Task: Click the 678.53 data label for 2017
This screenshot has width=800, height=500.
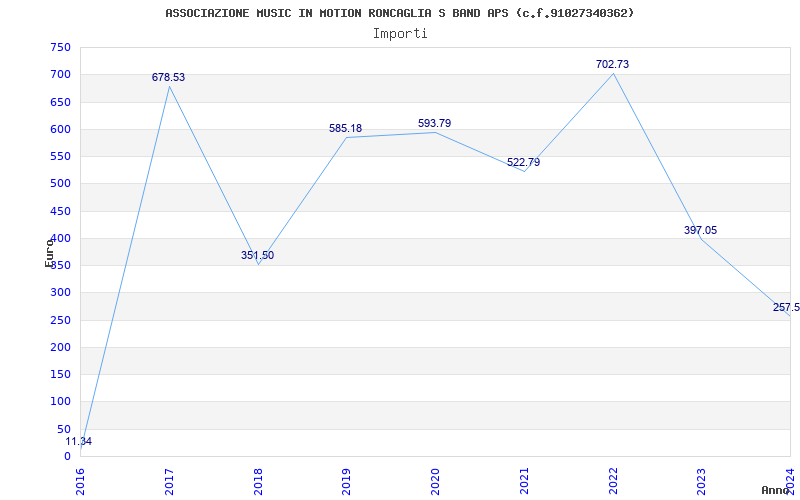Action: tap(168, 78)
